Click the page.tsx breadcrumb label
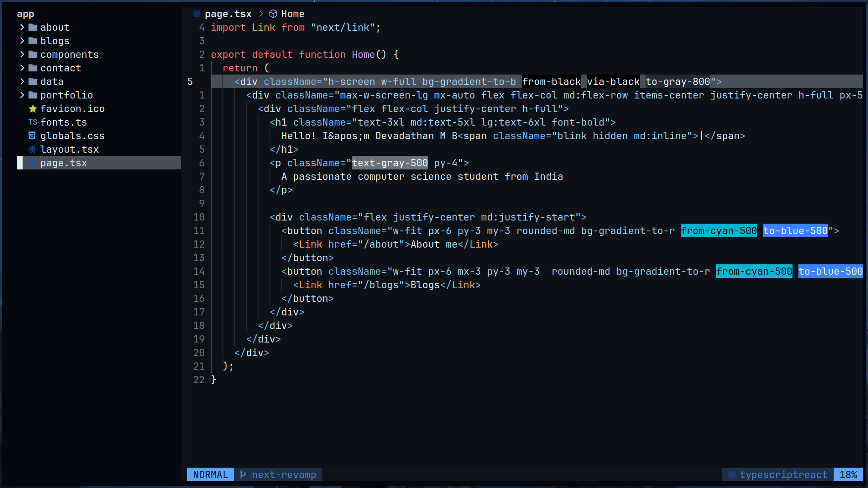This screenshot has height=488, width=868. click(x=228, y=14)
